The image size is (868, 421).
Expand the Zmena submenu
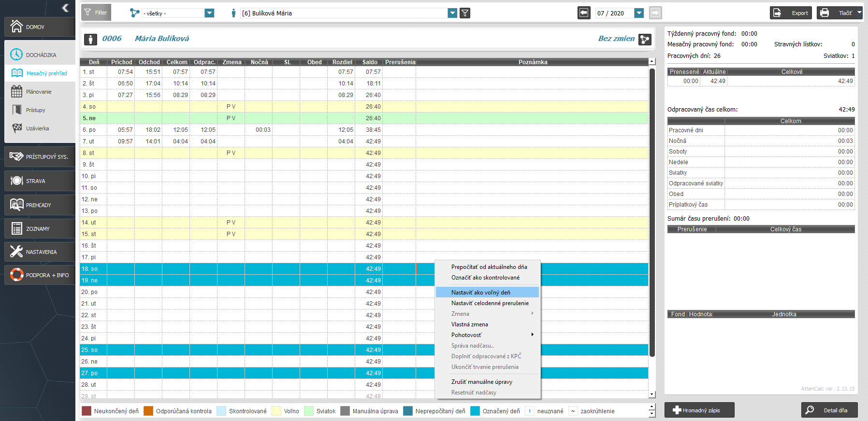533,313
